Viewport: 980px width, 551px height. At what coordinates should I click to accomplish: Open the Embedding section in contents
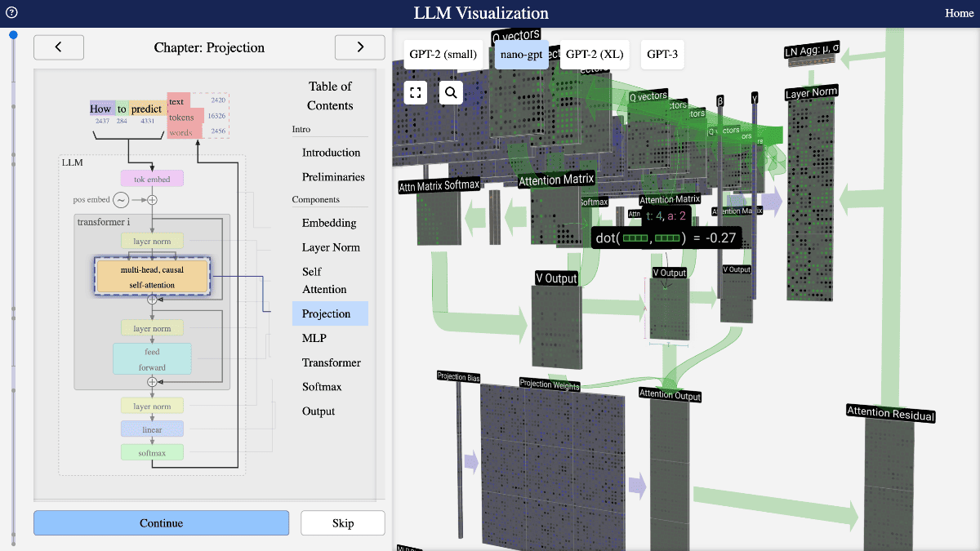click(x=329, y=223)
